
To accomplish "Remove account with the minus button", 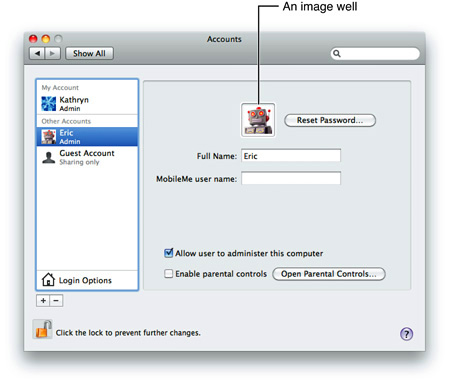I will point(56,301).
